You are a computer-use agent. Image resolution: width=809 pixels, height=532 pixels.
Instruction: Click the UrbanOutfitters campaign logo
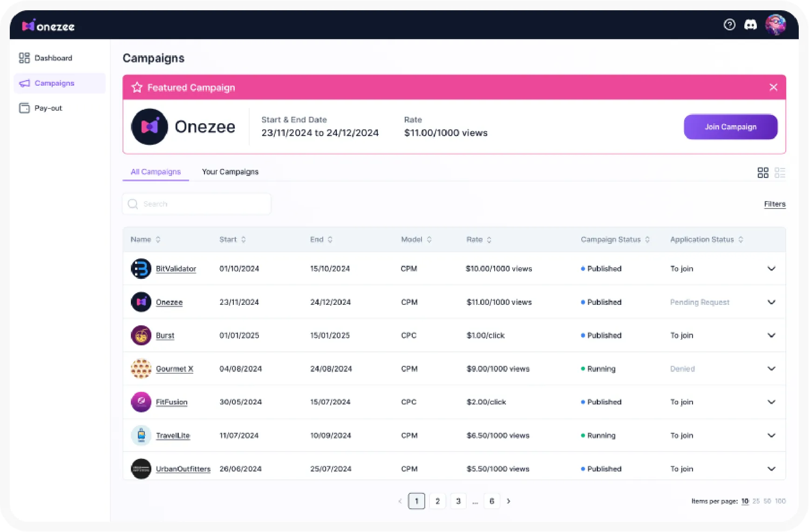point(141,469)
